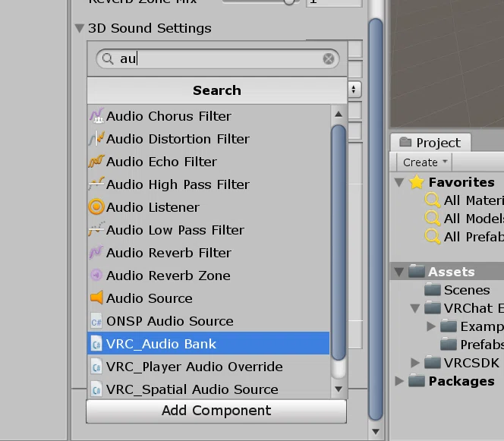Click the VRC_Spatial Audio Source script icon

(96, 389)
